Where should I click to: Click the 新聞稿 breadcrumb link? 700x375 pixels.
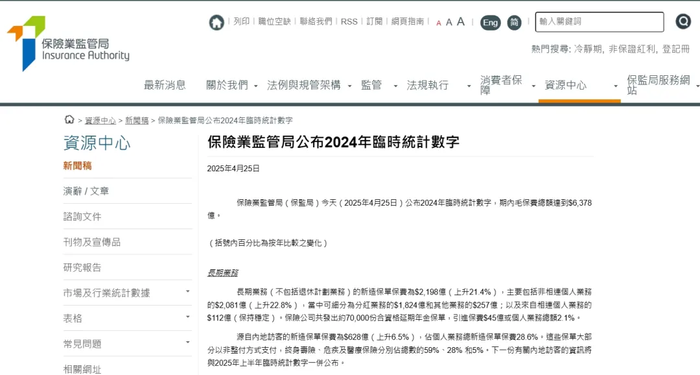[137, 121]
